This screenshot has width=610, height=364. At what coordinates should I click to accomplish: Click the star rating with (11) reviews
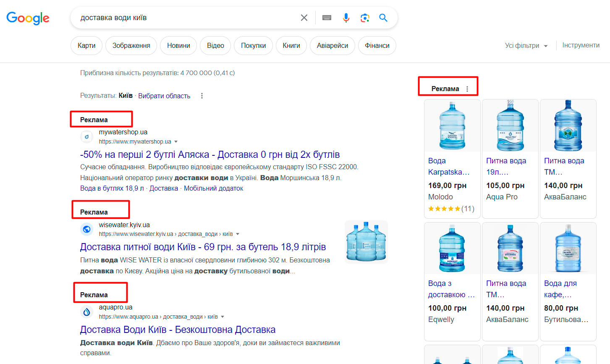451,209
